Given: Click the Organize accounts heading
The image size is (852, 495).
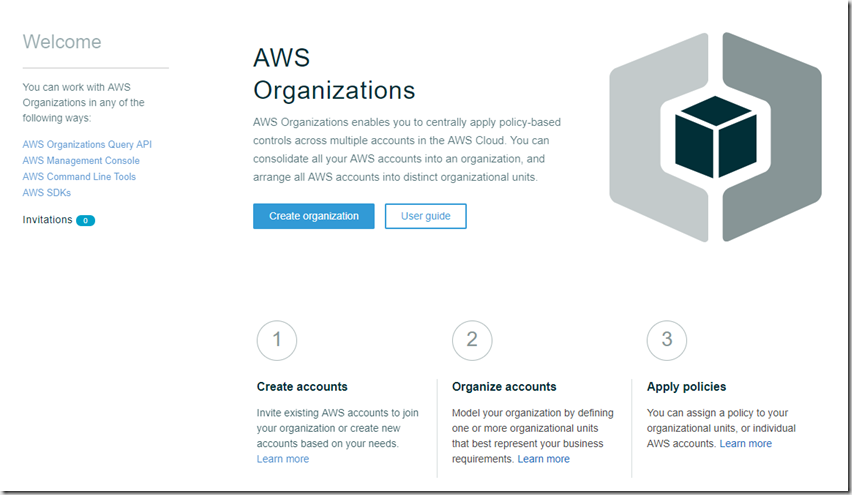Looking at the screenshot, I should tap(504, 387).
